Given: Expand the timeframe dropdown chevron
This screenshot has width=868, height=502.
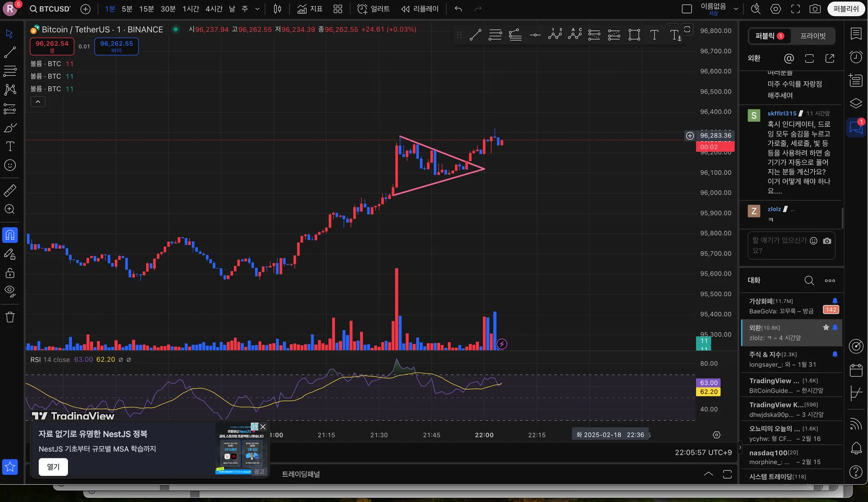Looking at the screenshot, I should point(257,9).
